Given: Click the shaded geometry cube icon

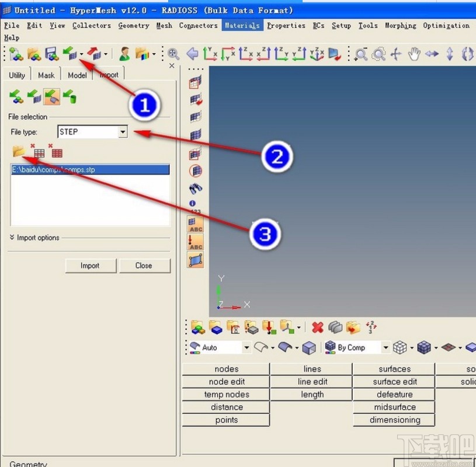Looking at the screenshot, I should pyautogui.click(x=309, y=348).
